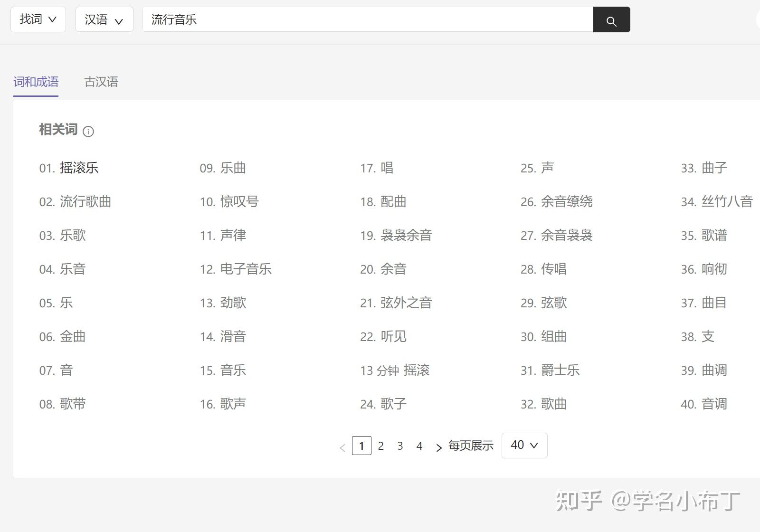This screenshot has height=532, width=760.
Task: Select the word 传唱
Action: [554, 269]
